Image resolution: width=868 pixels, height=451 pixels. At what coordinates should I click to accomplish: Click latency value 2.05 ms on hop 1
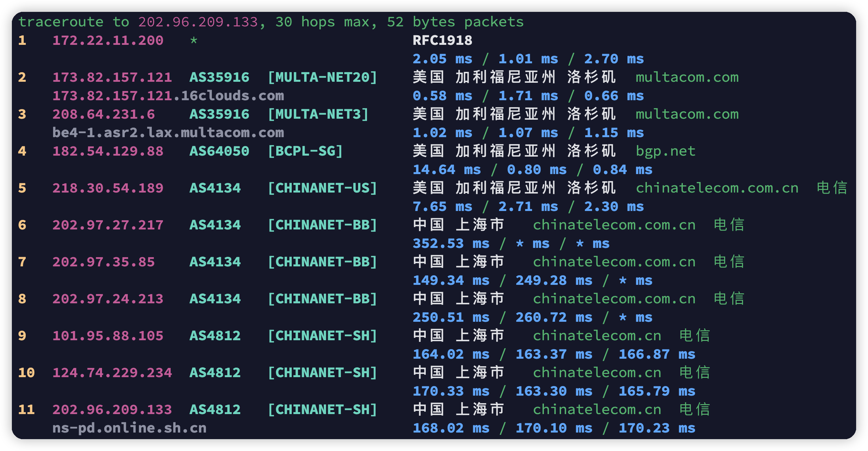point(443,59)
